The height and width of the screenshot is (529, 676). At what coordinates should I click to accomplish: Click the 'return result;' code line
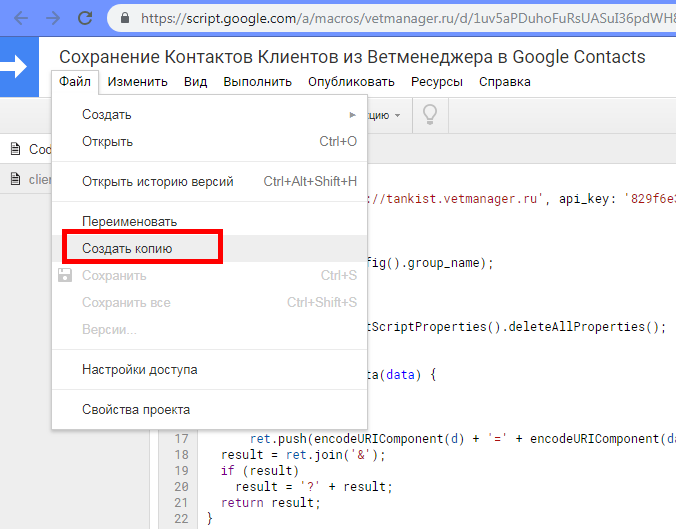(x=271, y=503)
